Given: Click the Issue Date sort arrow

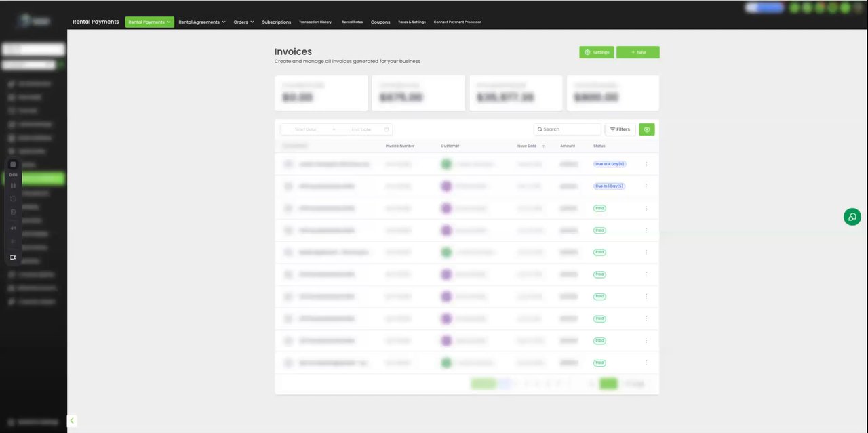Looking at the screenshot, I should point(543,146).
